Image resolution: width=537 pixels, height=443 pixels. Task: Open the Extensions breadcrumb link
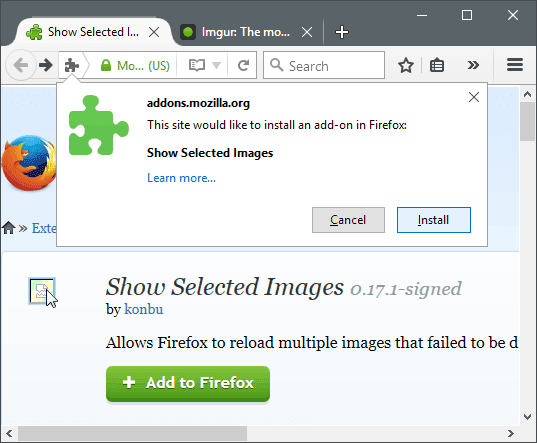click(x=44, y=228)
